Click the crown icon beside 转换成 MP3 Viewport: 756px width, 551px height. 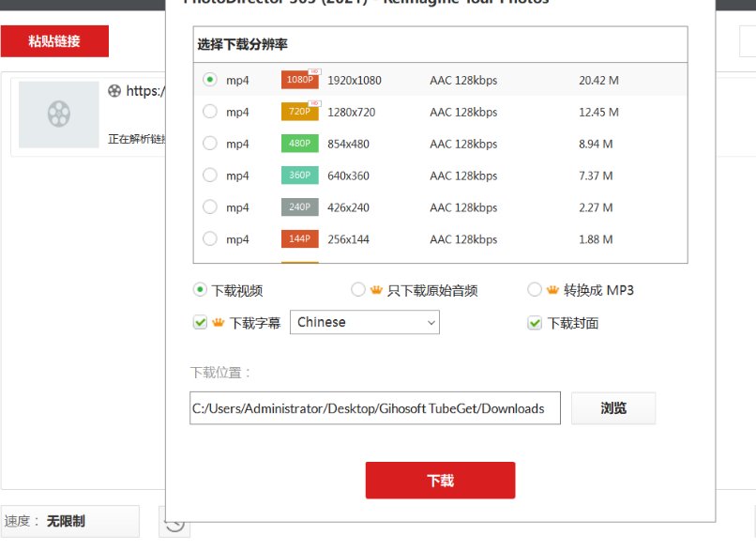[x=552, y=289]
